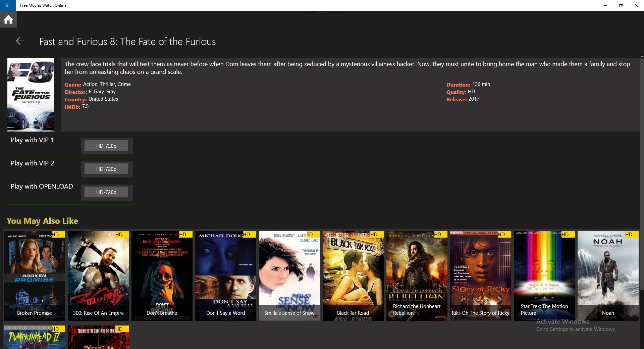Click the 'Play with VIP 2' label
The height and width of the screenshot is (349, 644).
pyautogui.click(x=32, y=163)
